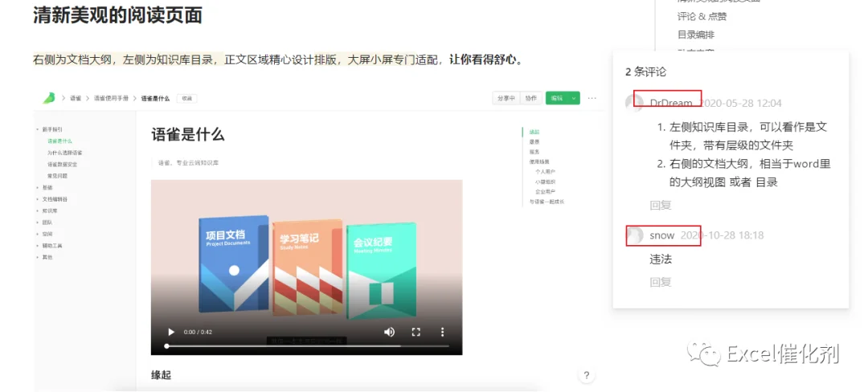Jump to 服务 in the document outline

[534, 152]
